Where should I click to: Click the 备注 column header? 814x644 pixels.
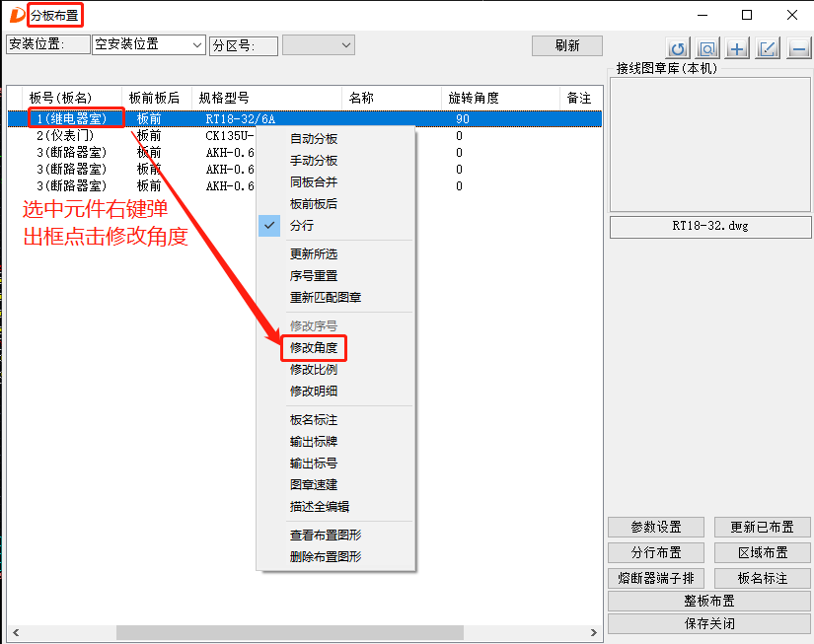pyautogui.click(x=581, y=98)
